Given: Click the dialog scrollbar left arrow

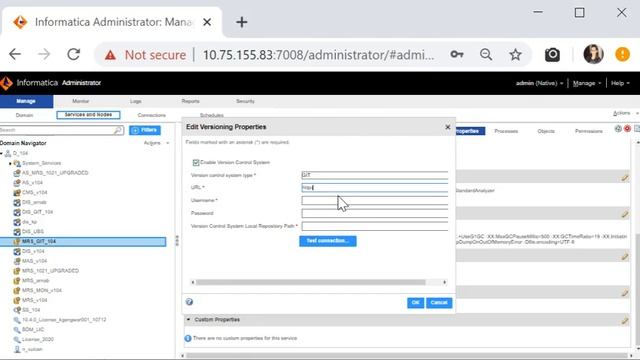Looking at the screenshot, I should [193, 282].
